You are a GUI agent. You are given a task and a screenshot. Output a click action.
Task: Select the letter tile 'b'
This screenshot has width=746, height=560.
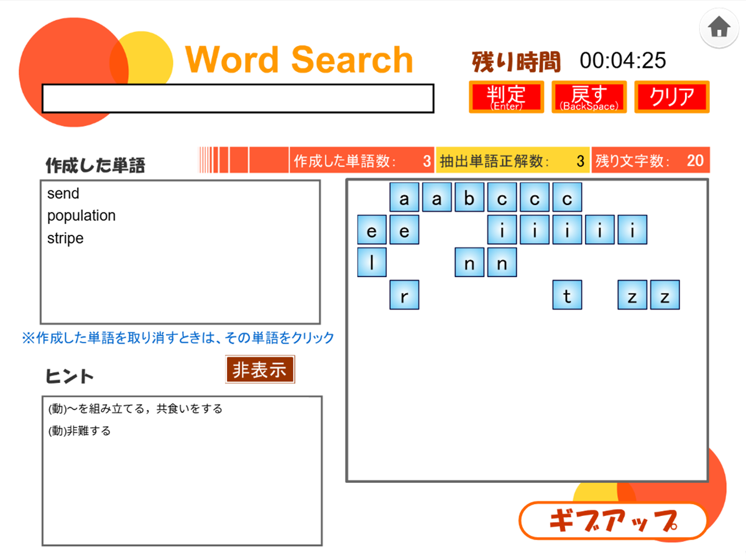pyautogui.click(x=469, y=197)
